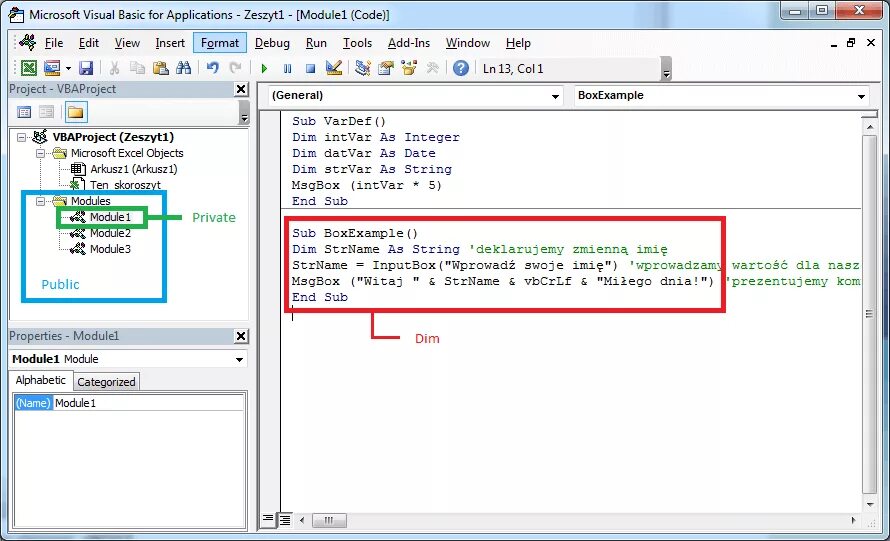Viewport: 890px width, 541px height.
Task: Open the Properties Window toolbar icon
Action: tap(386, 68)
